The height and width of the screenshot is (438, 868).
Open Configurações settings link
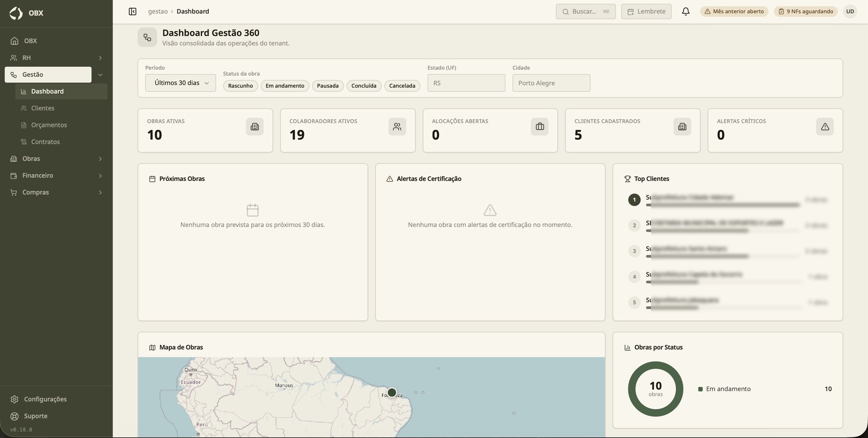(56, 399)
